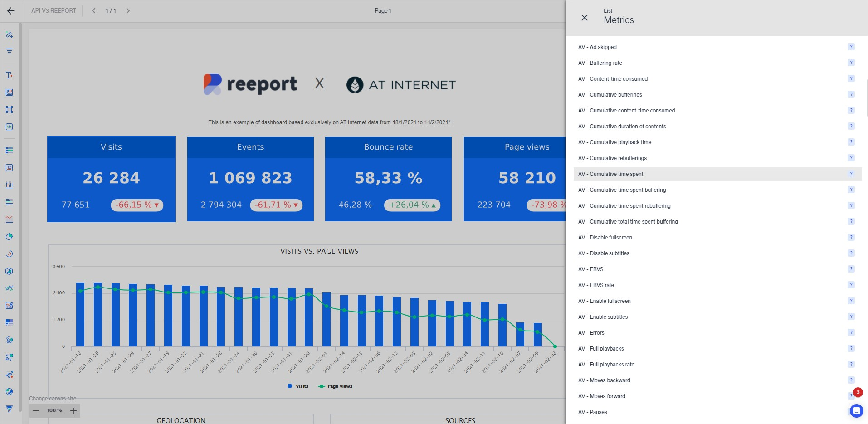Select the add text widget tool
The height and width of the screenshot is (424, 868).
9,75
